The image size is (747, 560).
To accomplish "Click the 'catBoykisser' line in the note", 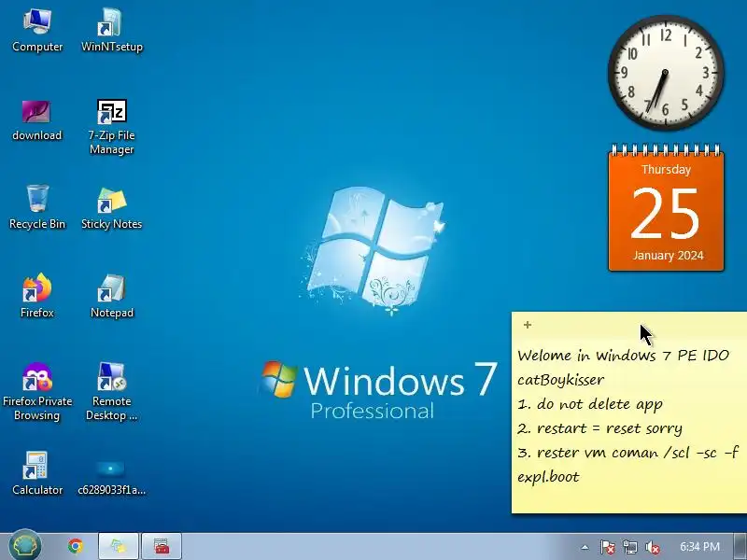I will click(x=561, y=380).
